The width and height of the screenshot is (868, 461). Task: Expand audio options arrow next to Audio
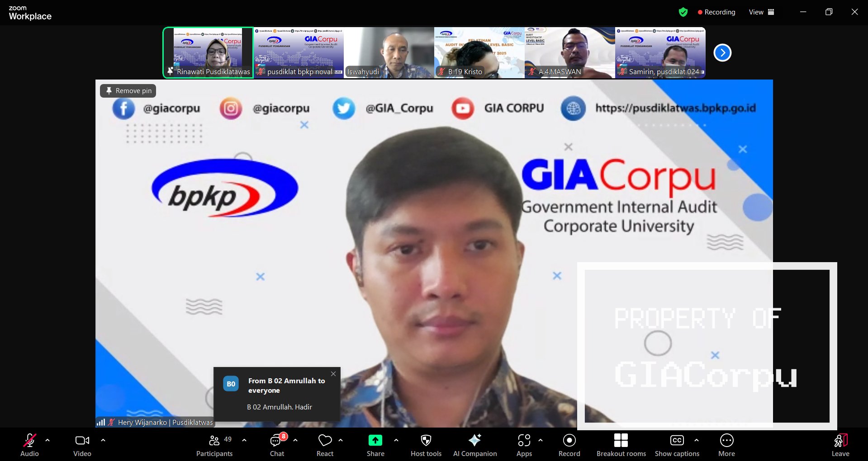coord(47,440)
